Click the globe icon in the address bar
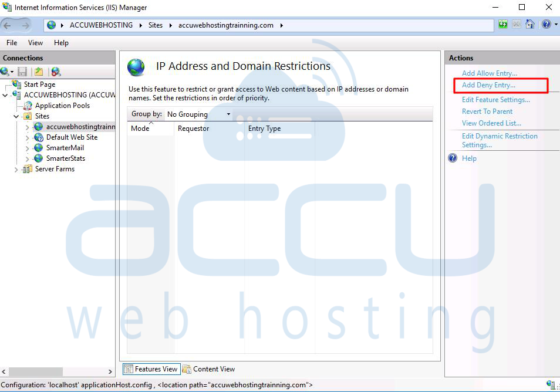The height and width of the screenshot is (392, 560). pos(52,25)
